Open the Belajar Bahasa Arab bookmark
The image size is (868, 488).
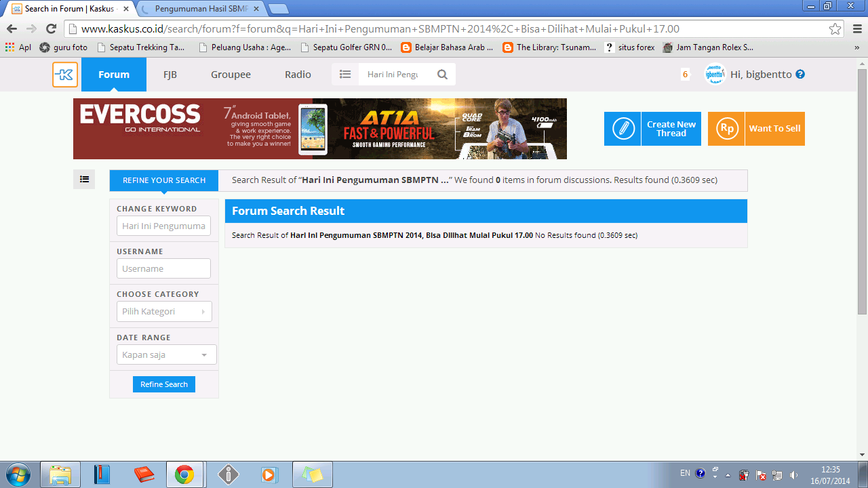pyautogui.click(x=448, y=47)
